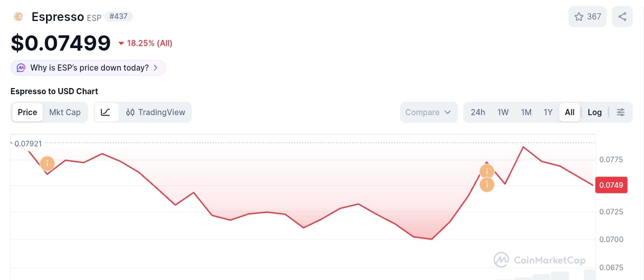
Task: Switch to line chart view icon
Action: point(106,113)
